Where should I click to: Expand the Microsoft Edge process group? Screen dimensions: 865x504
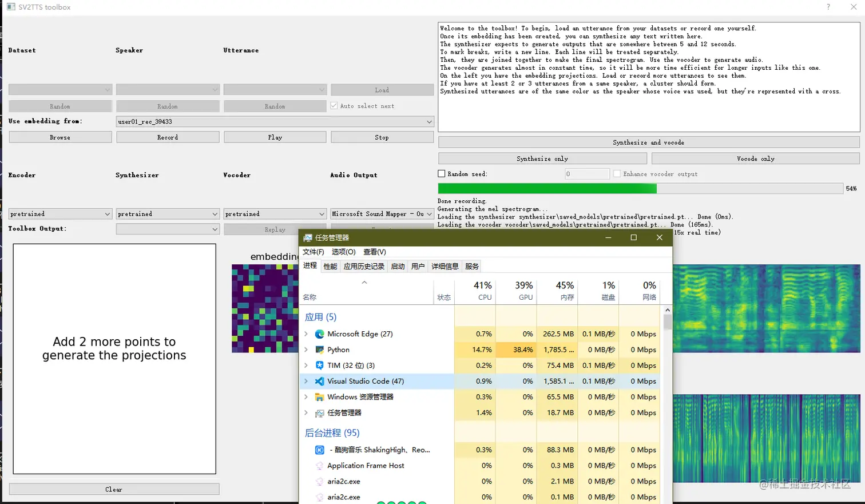[x=307, y=334]
